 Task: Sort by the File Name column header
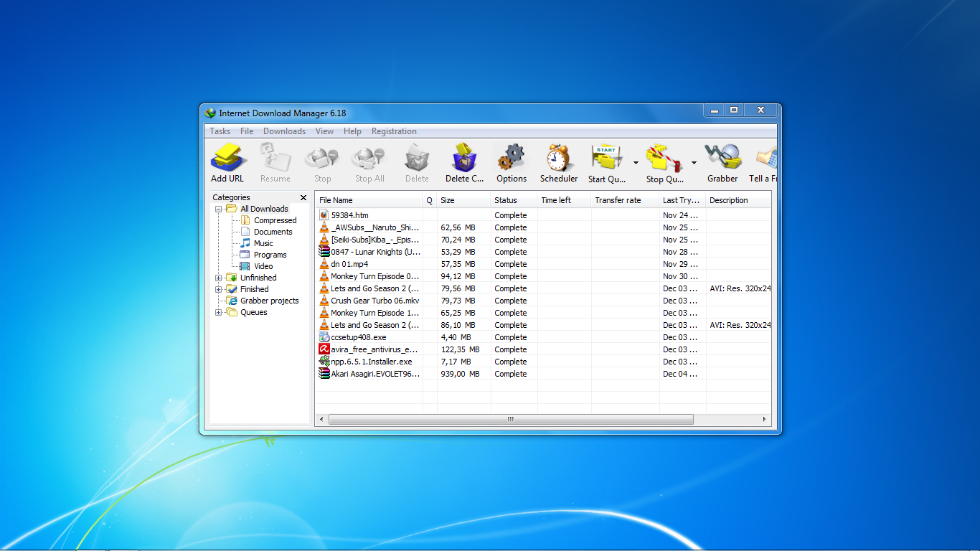coord(369,200)
